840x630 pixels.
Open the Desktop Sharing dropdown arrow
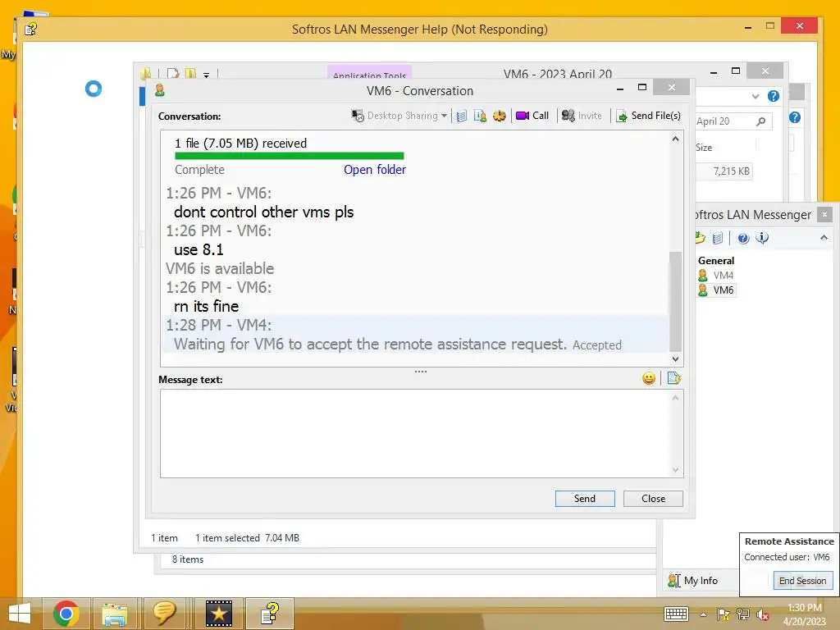click(x=444, y=116)
